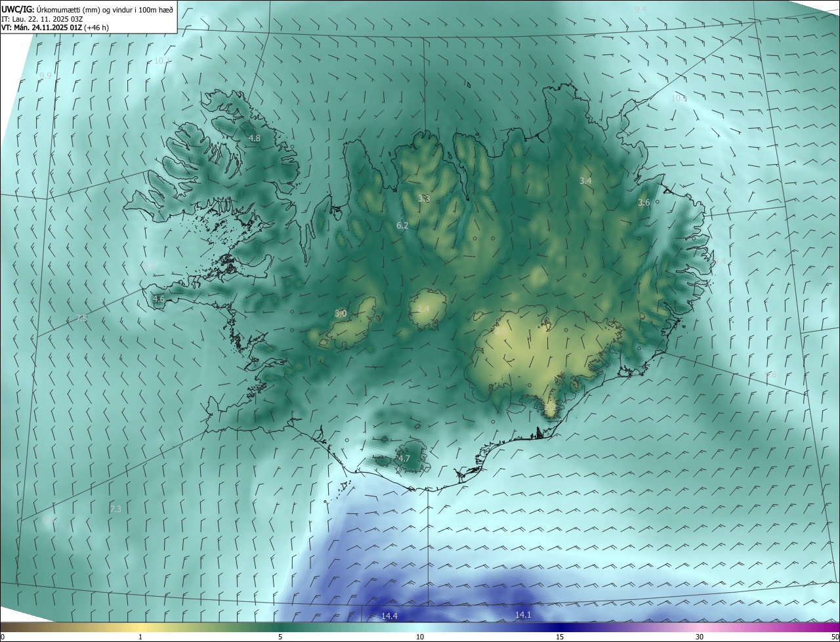This screenshot has height=642, width=840.
Task: Click the 10 tick on the color scale
Action: point(420,637)
